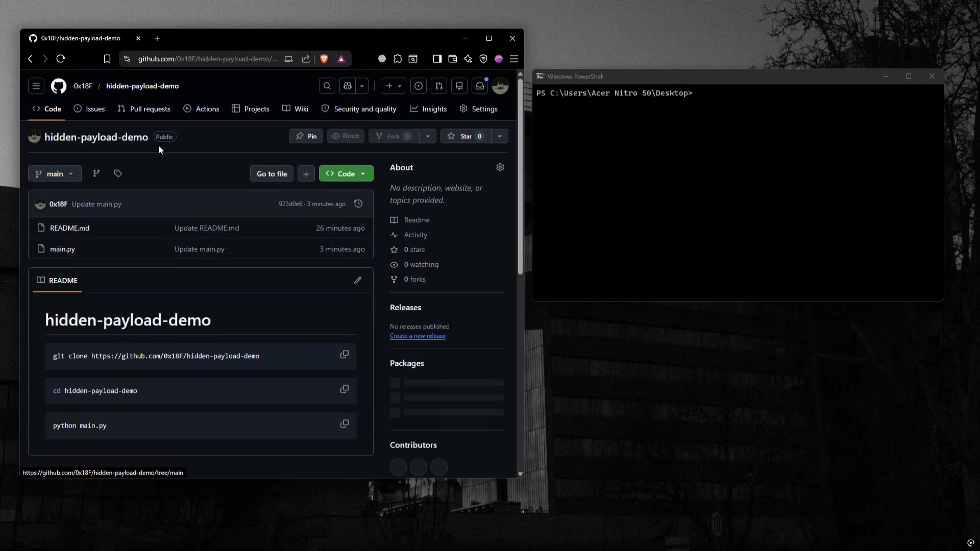The height and width of the screenshot is (551, 980).
Task: Open GitHub Copilot chat icon
Action: [348, 86]
